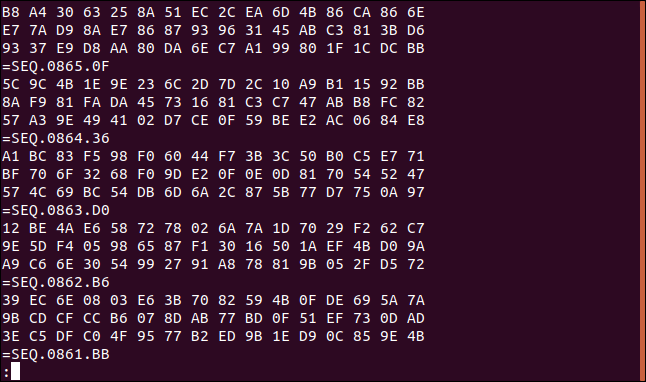The image size is (646, 382).
Task: Select the row beginning 5C 9C 4B
Action: [x=213, y=84]
